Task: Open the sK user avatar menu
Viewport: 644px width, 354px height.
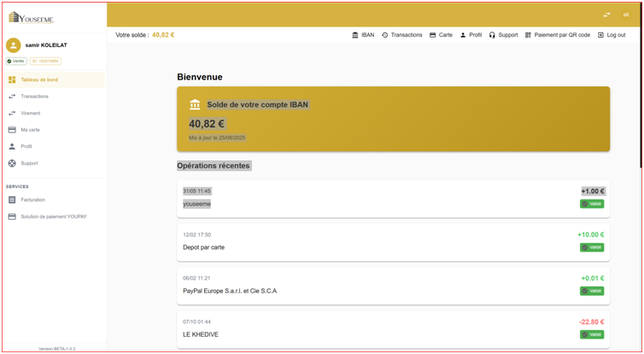Action: click(x=626, y=15)
